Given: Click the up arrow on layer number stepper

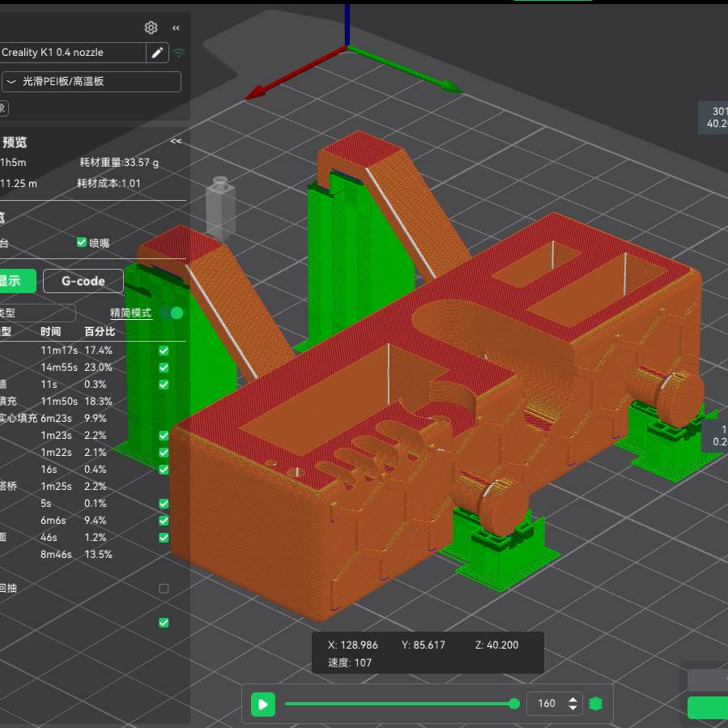Looking at the screenshot, I should [573, 700].
